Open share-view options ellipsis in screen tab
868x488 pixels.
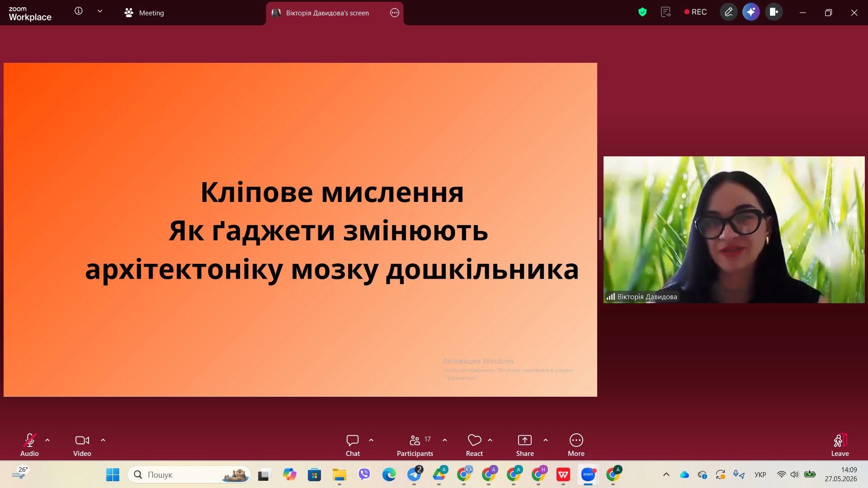coord(395,13)
